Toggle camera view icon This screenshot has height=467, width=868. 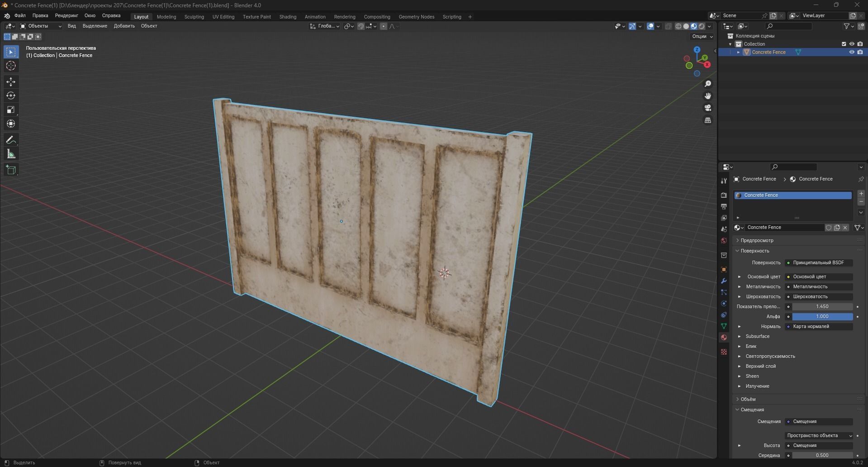click(x=708, y=108)
